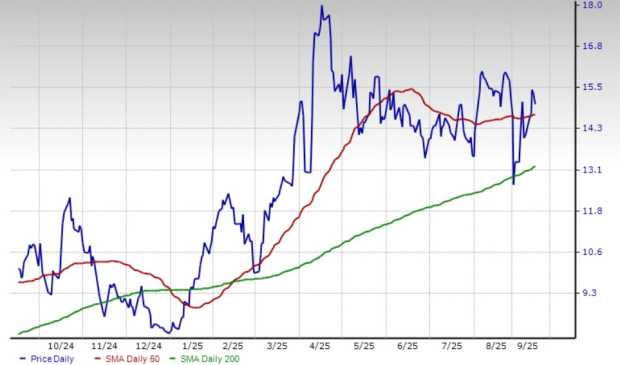This screenshot has height=365, width=620.
Task: Click the red SMA Daily 50 legend marker
Action: click(x=98, y=359)
